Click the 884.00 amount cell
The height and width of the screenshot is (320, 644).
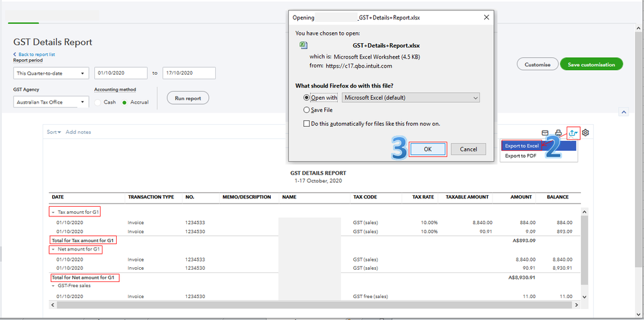coord(528,222)
